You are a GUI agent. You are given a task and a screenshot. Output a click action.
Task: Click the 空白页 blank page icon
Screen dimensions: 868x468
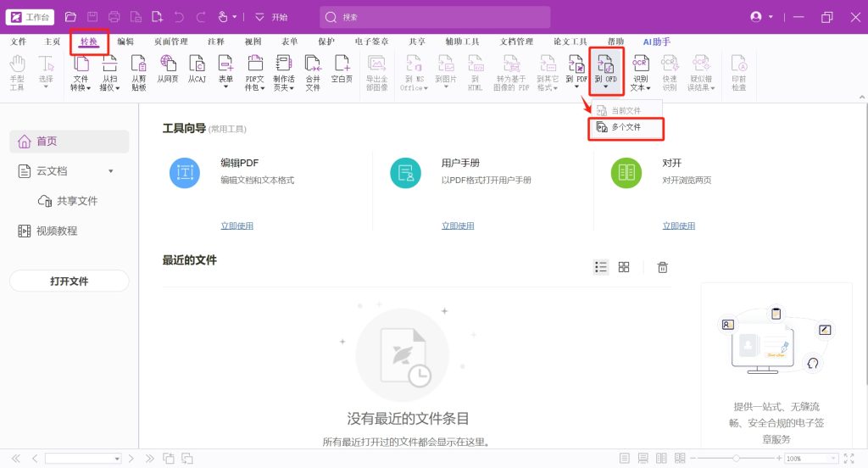coord(342,68)
